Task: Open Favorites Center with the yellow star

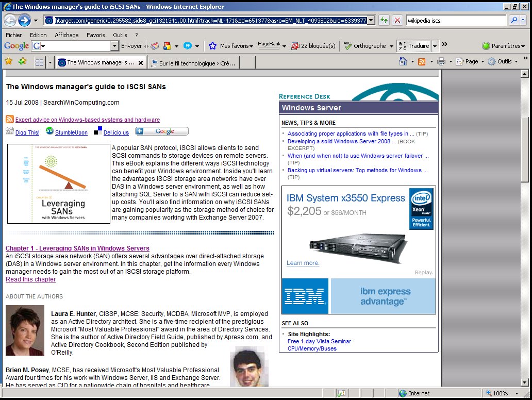Action: tap(8, 61)
